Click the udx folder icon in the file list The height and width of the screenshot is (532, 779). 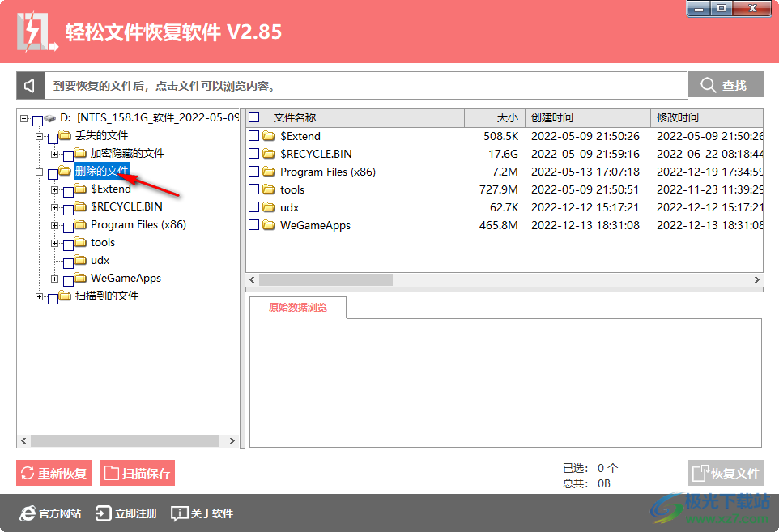pos(269,207)
